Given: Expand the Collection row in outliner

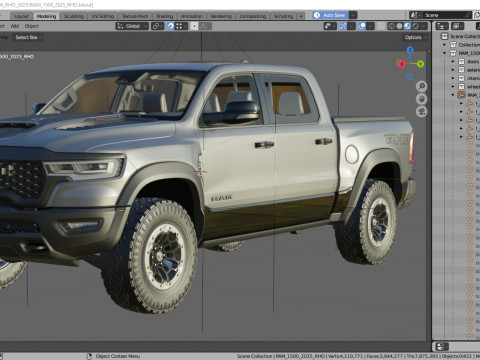Looking at the screenshot, I should pyautogui.click(x=445, y=45).
